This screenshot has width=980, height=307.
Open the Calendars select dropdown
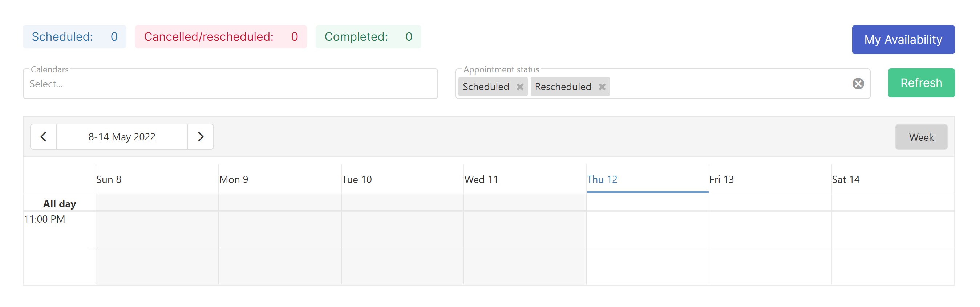point(228,84)
